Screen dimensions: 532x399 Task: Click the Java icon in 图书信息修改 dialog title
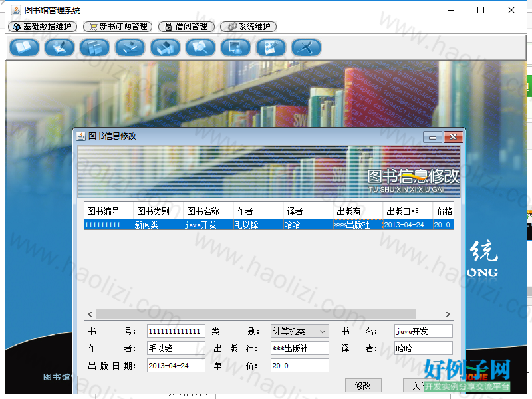pyautogui.click(x=80, y=136)
